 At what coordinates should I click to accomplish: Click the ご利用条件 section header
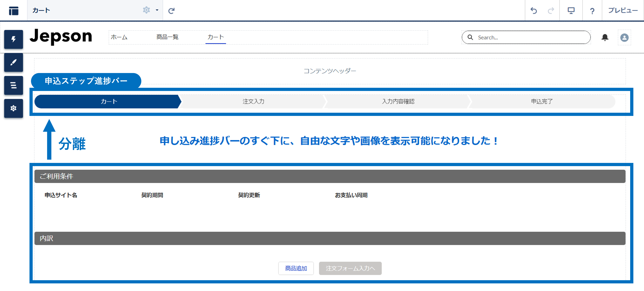330,176
